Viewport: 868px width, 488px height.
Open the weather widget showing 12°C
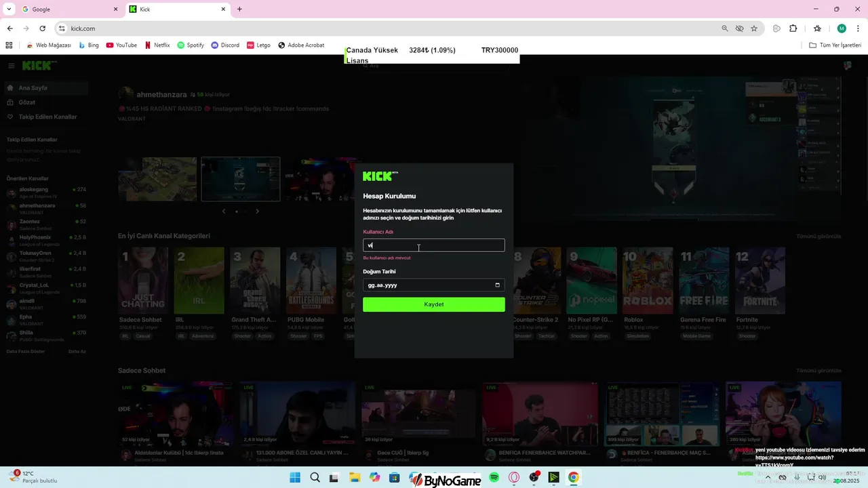click(33, 477)
